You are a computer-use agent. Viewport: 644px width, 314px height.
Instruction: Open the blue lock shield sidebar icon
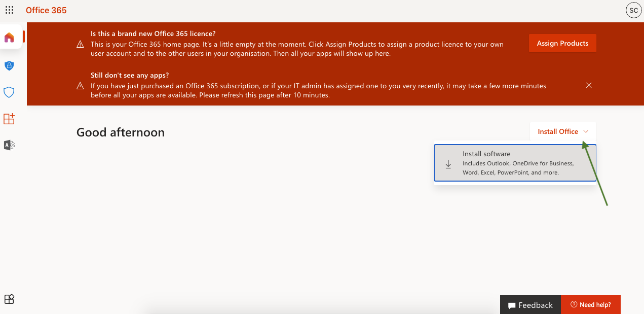9,65
